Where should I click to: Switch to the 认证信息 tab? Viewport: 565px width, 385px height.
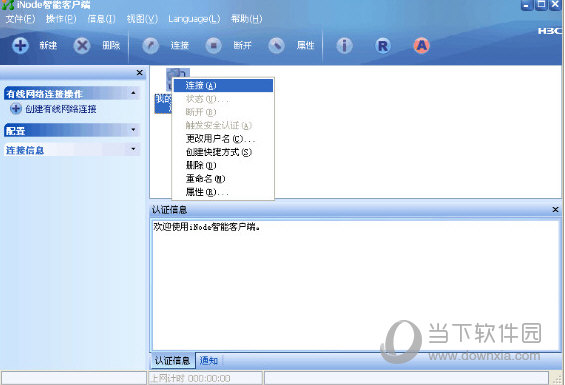click(x=173, y=360)
